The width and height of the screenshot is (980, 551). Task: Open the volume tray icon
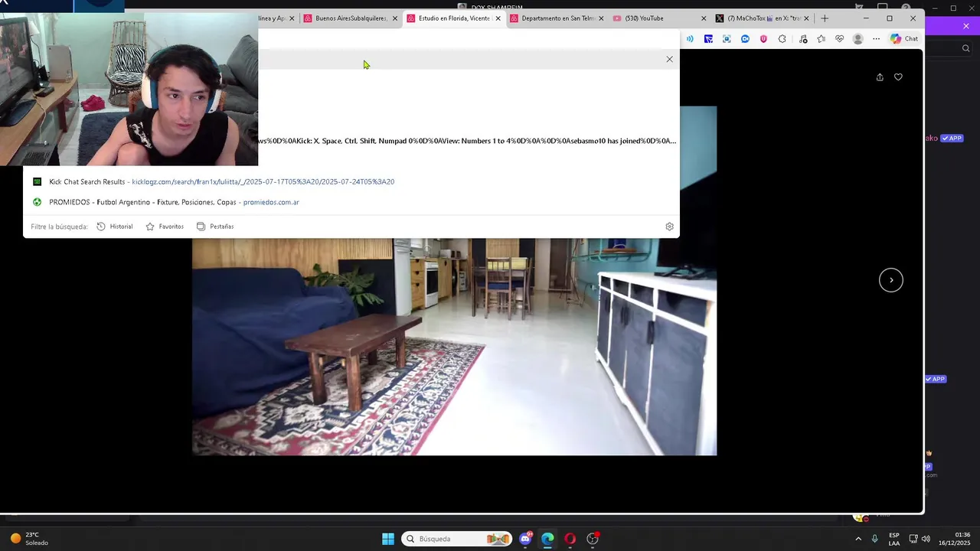click(x=926, y=539)
